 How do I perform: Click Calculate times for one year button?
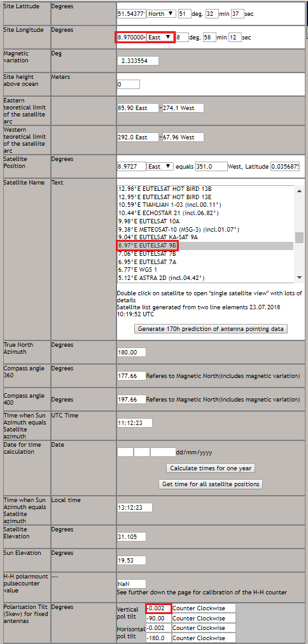tap(211, 468)
